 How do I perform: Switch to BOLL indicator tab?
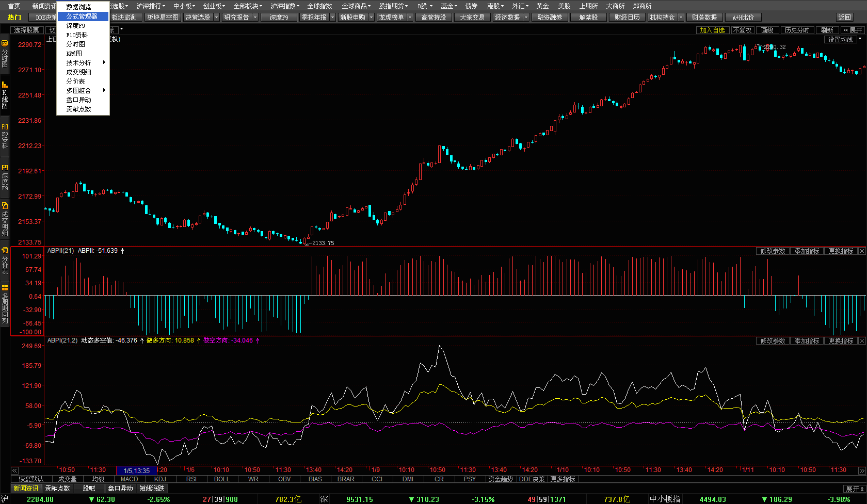(222, 479)
